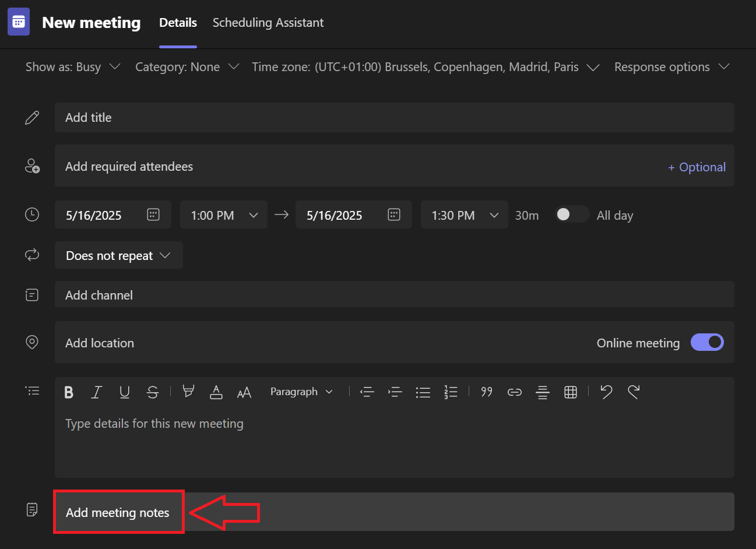Viewport: 756px width, 549px height.
Task: Disable the Online meeting toggle
Action: click(707, 342)
